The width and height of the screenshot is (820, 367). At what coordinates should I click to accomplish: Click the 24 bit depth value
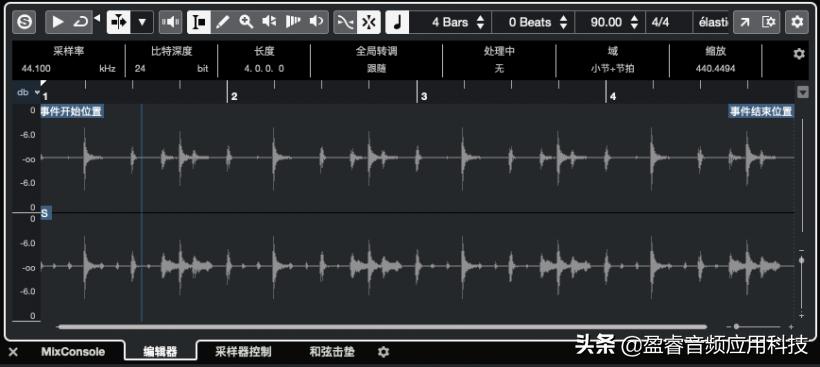tap(140, 68)
